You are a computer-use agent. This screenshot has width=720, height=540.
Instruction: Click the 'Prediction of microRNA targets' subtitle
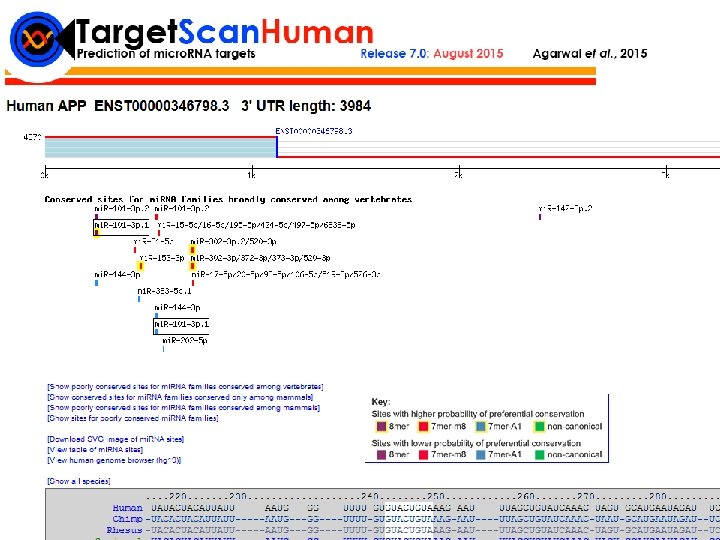click(166, 54)
